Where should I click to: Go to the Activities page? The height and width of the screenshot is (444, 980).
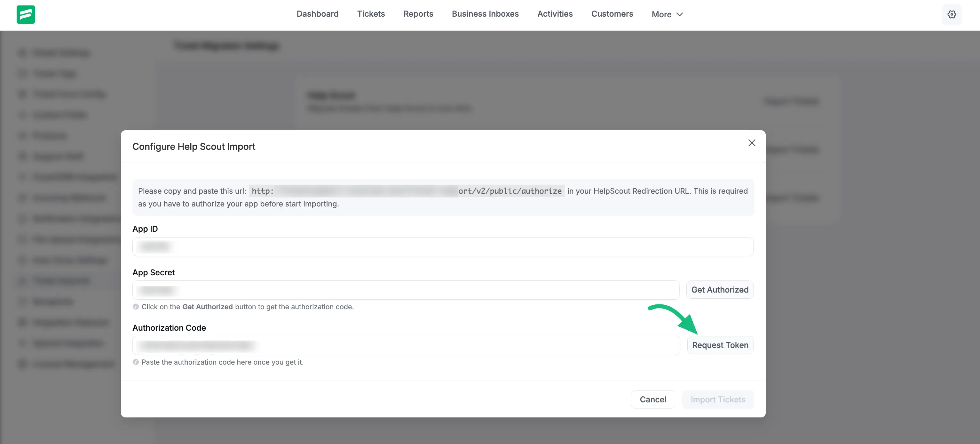(x=555, y=14)
